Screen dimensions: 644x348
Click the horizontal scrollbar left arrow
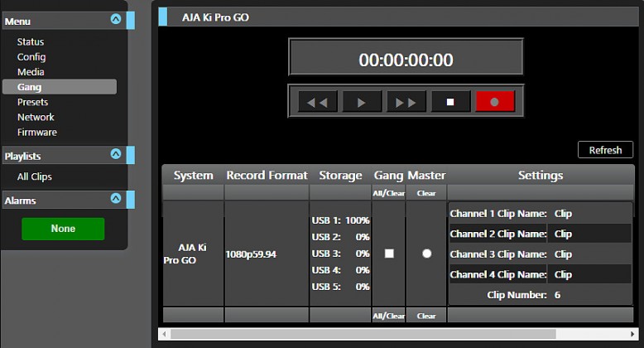pyautogui.click(x=164, y=334)
